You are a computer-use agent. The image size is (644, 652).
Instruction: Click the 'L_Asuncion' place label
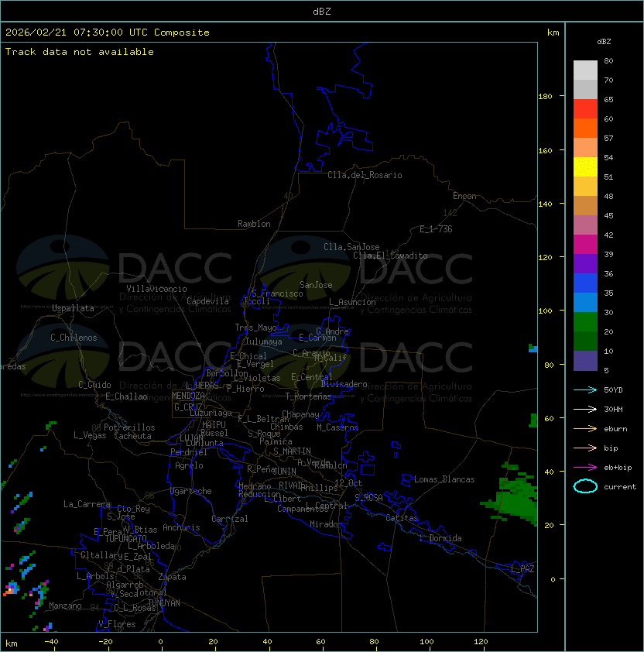pos(352,302)
